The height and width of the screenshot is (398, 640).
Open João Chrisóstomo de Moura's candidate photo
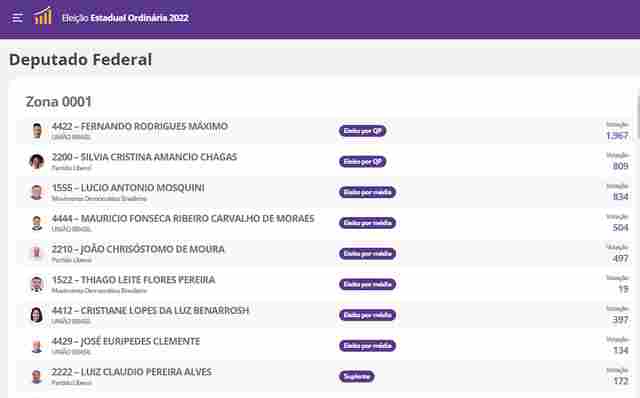(37, 253)
